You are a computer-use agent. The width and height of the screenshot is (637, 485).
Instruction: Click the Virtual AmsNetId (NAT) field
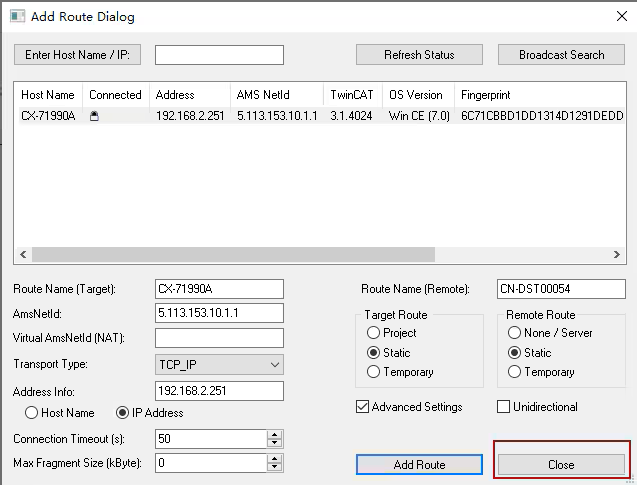pos(219,339)
